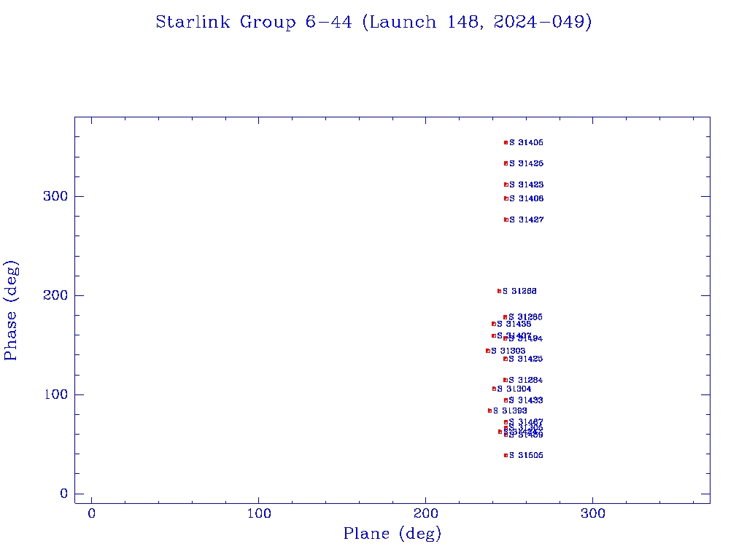747x560 pixels.
Task: Click the red marker beside S 31304
Action: (494, 389)
